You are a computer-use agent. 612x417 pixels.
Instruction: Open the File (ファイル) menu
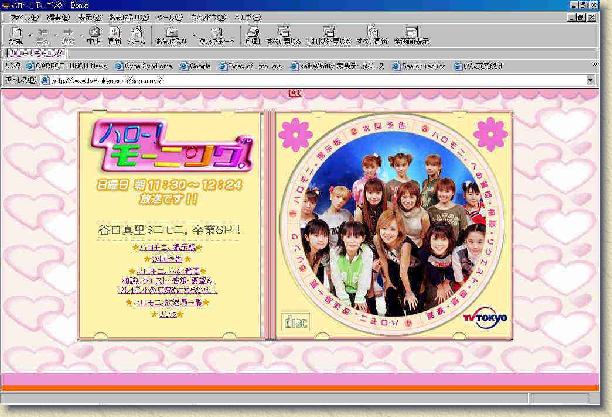click(24, 17)
